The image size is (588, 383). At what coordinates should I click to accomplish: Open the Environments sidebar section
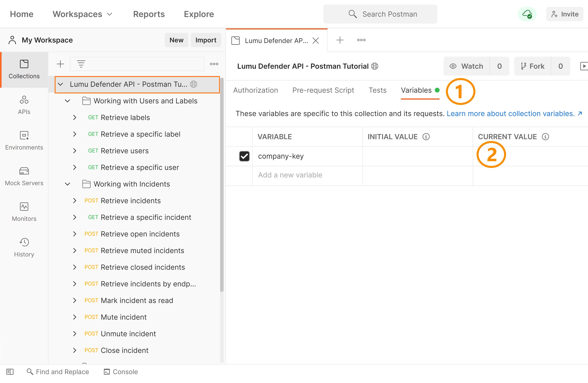point(24,141)
